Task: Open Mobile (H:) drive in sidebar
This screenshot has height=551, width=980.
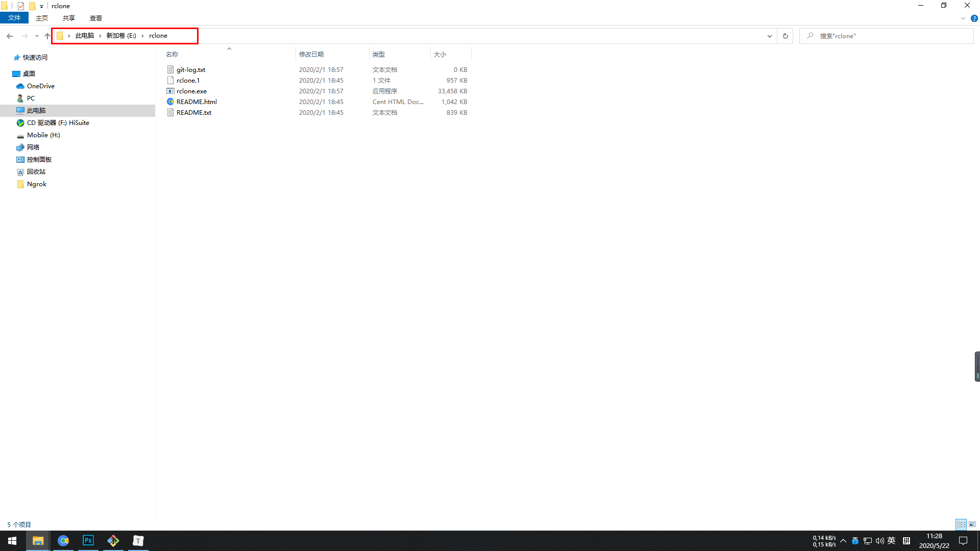Action: [43, 135]
